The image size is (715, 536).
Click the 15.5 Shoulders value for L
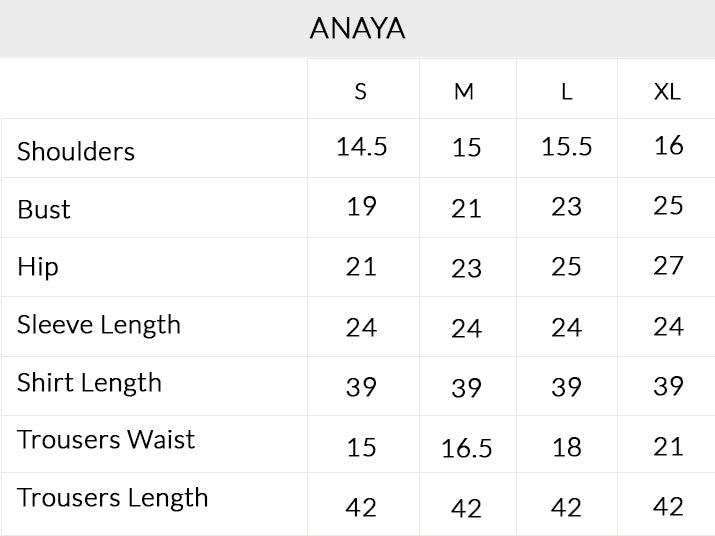[x=567, y=147]
